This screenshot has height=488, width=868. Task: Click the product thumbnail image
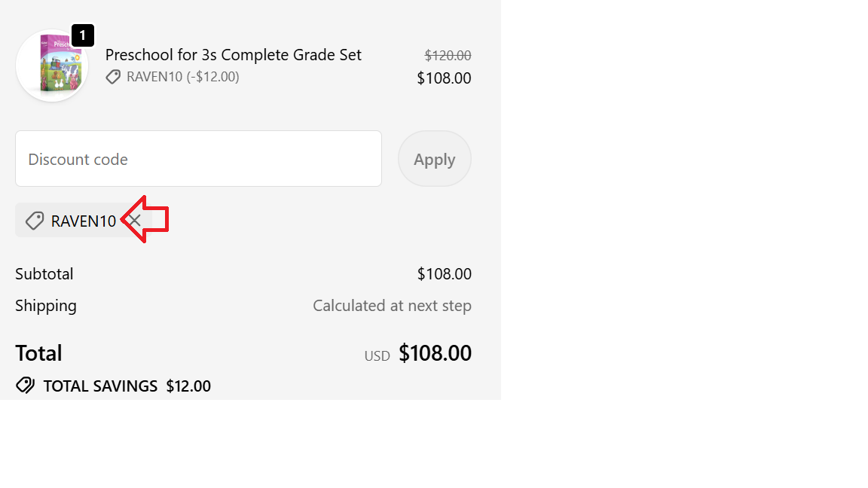51,66
